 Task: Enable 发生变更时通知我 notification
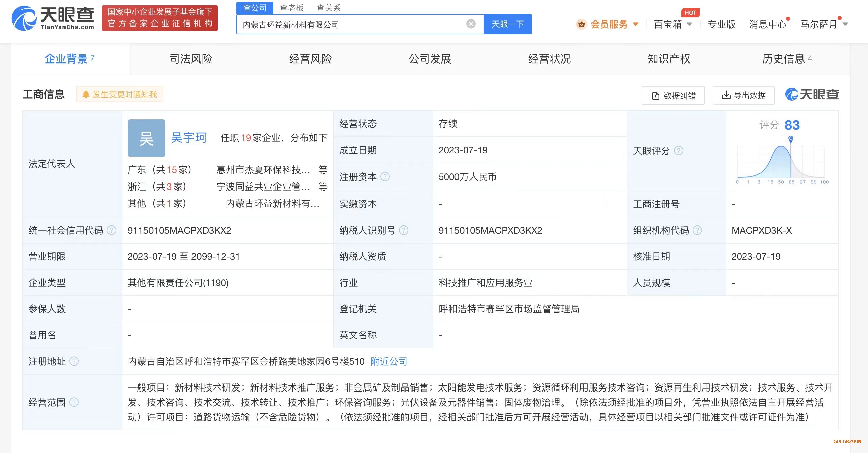120,94
